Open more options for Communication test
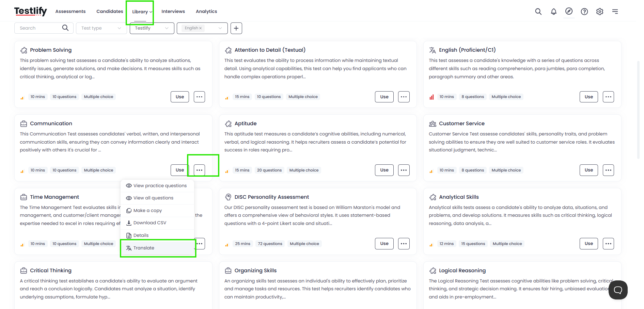 200,170
